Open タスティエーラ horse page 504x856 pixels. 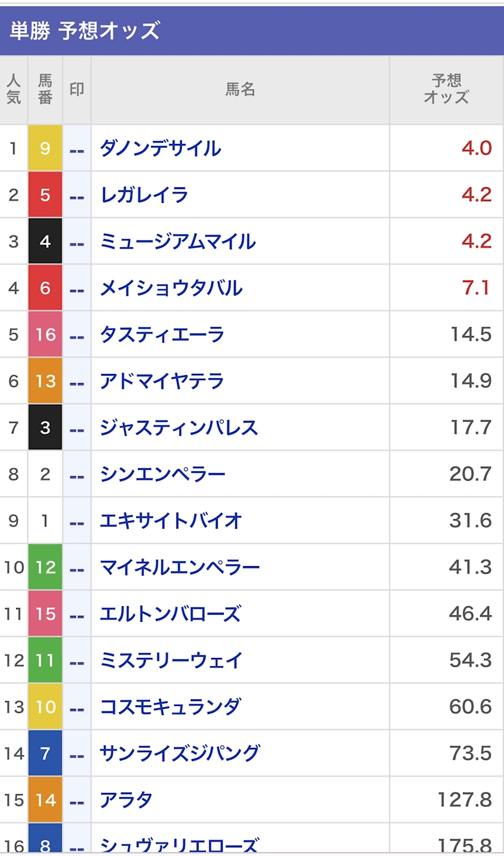162,334
